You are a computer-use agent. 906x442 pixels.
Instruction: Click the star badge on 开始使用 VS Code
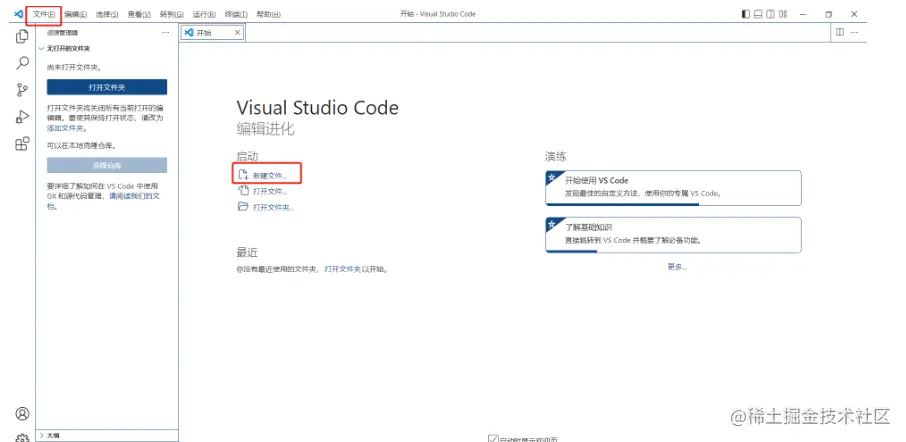[552, 177]
